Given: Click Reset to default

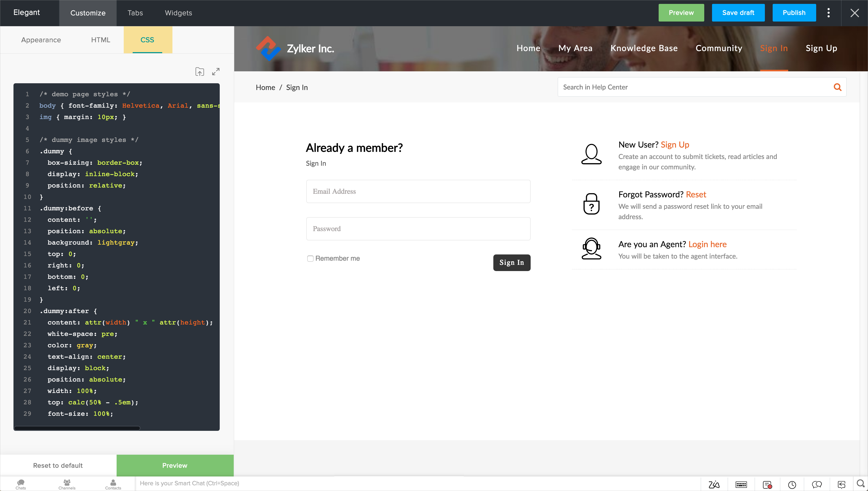Looking at the screenshot, I should (58, 465).
